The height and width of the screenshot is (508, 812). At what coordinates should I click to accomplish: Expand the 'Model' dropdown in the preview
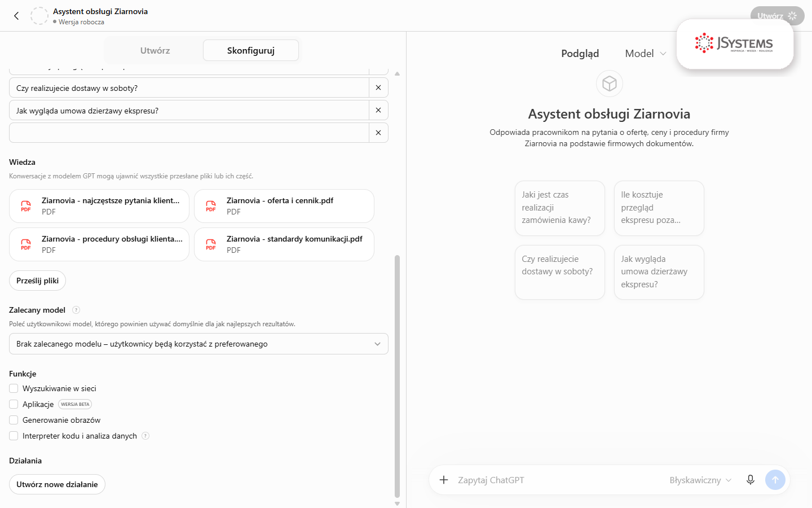(646, 54)
